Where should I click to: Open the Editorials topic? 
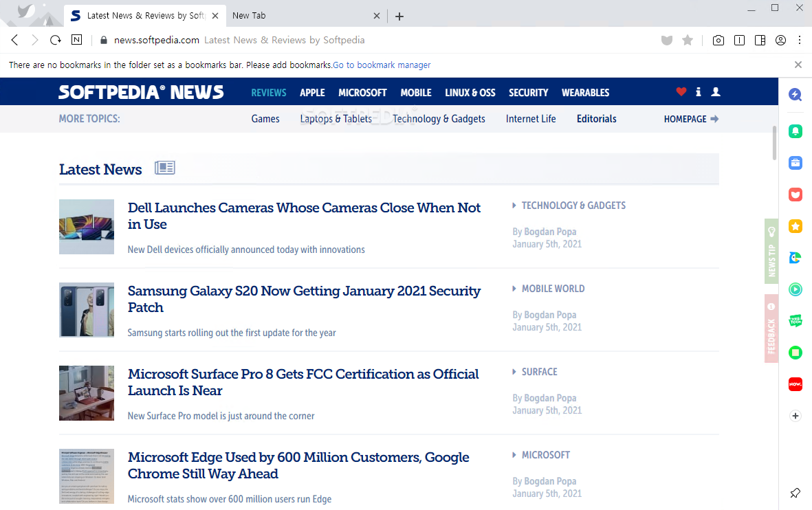pos(597,119)
